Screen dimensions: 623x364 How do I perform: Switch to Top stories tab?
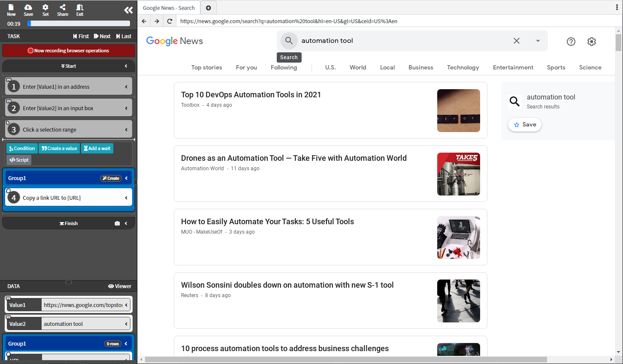(x=207, y=67)
